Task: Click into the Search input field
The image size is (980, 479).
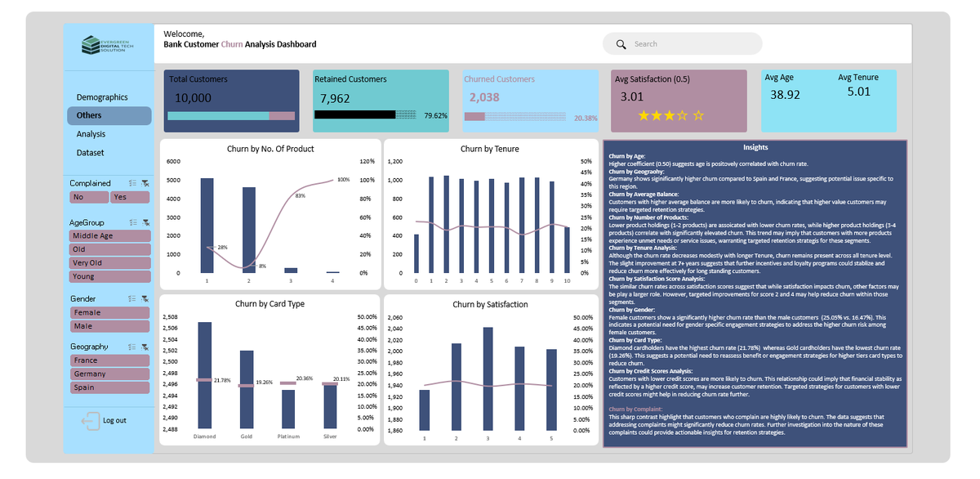Action: pyautogui.click(x=682, y=44)
